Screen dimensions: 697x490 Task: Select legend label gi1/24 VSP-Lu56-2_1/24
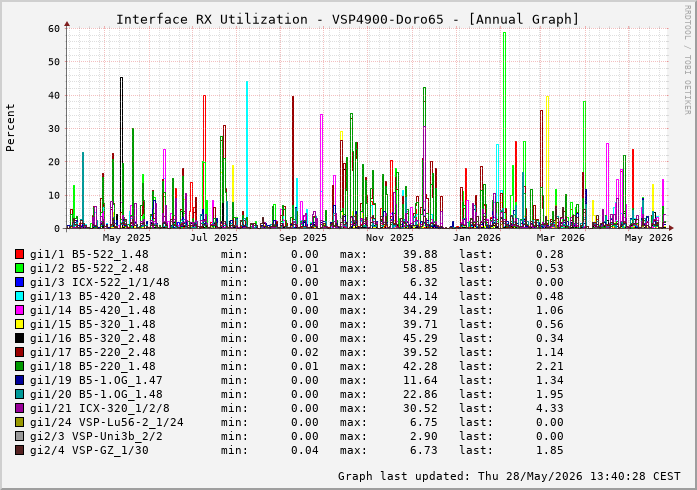(107, 422)
